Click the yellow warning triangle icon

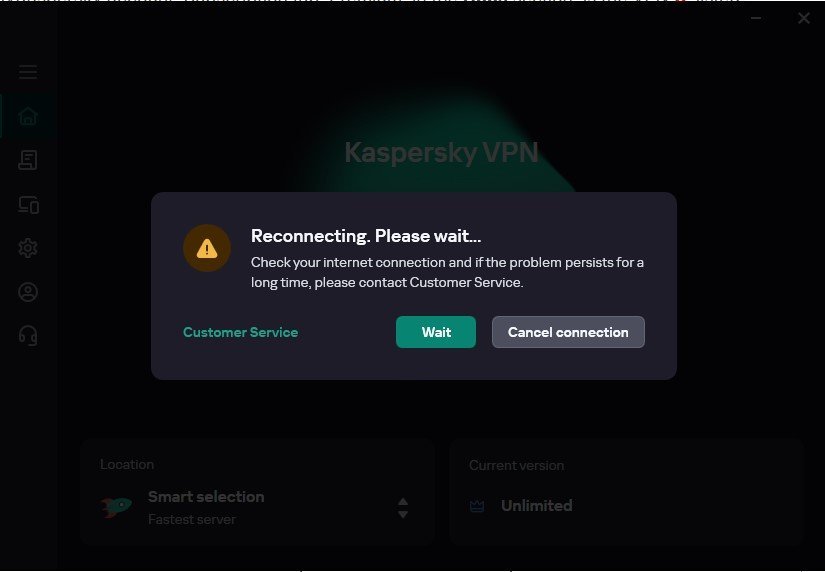[x=207, y=248]
